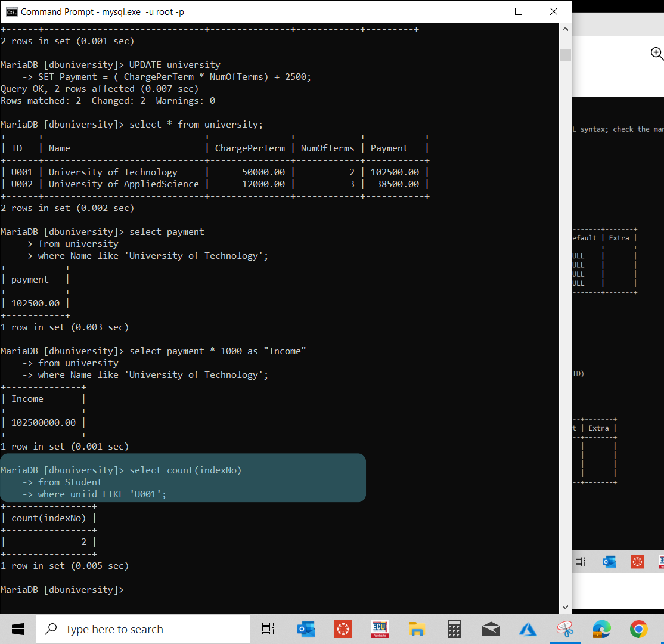Start the ECU Website app from the taskbar

[380, 628]
